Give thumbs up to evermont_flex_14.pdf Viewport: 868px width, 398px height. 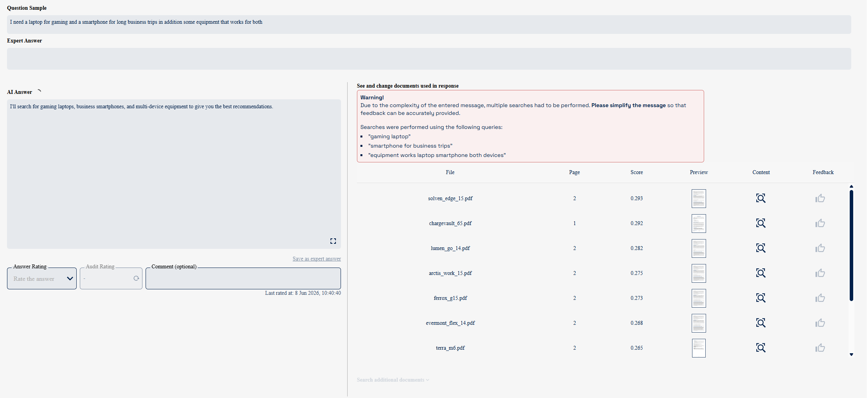(820, 323)
